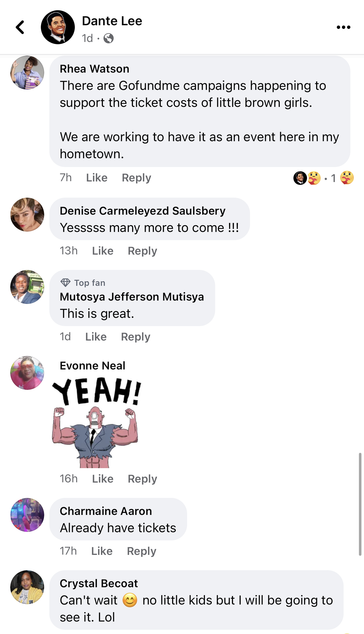Like Denise Carmeleyezd Saulsbery's comment
The image size is (364, 634).
coord(103,251)
